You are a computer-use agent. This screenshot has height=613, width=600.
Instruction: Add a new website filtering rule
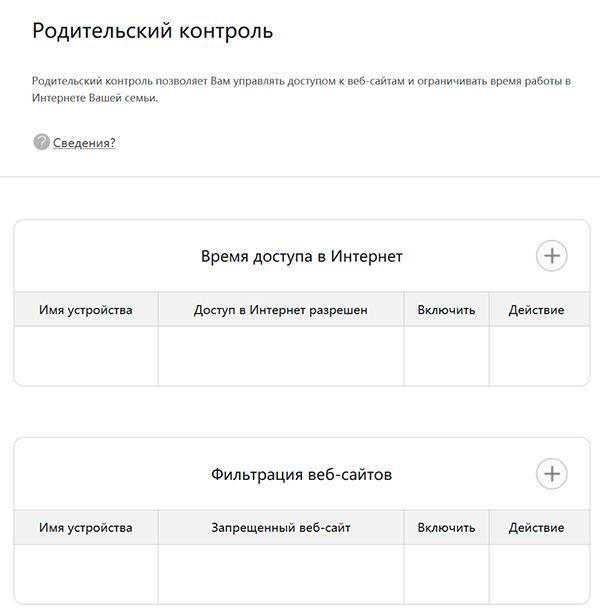click(551, 473)
